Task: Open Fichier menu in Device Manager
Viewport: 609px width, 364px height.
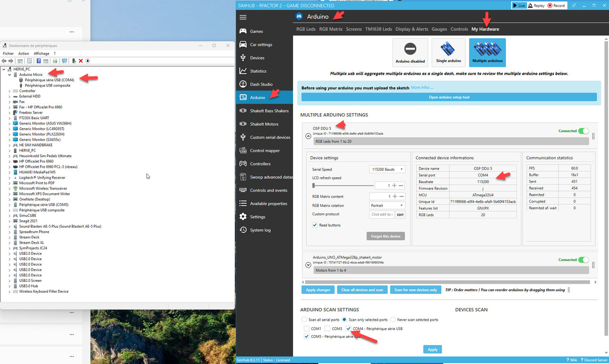Action: [8, 54]
